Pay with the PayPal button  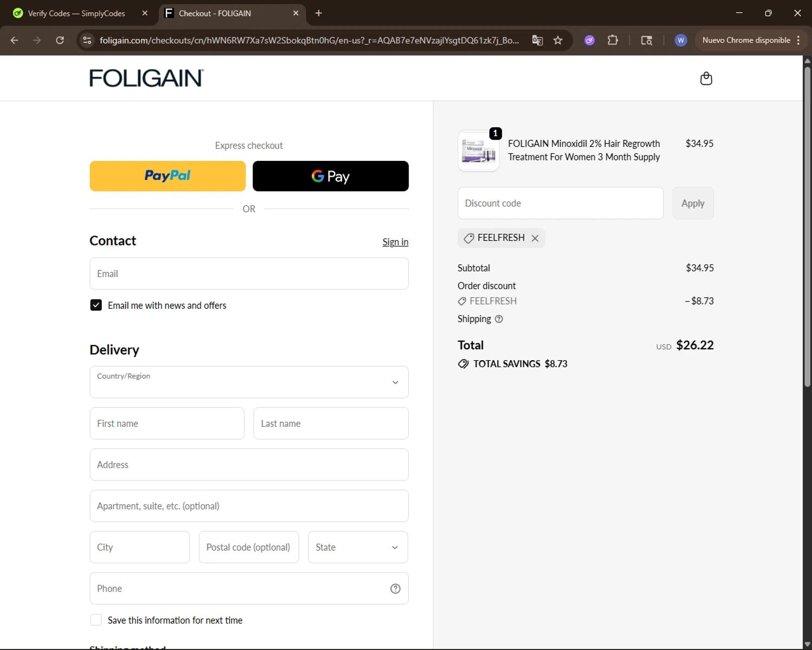168,176
